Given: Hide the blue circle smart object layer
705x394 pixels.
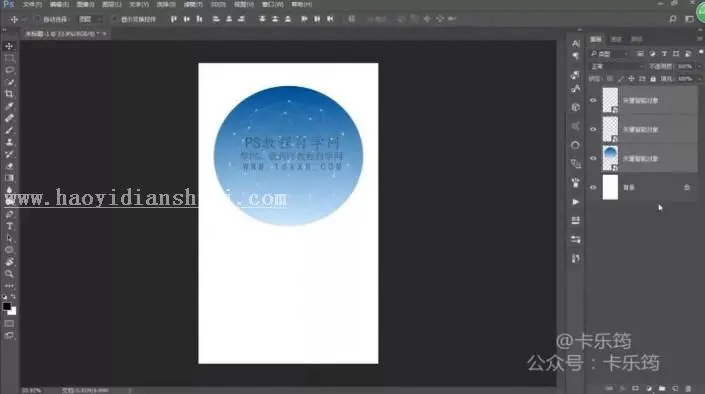Looking at the screenshot, I should click(x=593, y=158).
